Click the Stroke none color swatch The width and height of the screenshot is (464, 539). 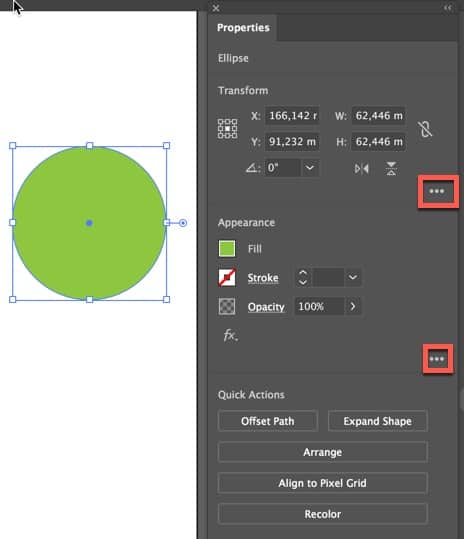click(x=227, y=277)
